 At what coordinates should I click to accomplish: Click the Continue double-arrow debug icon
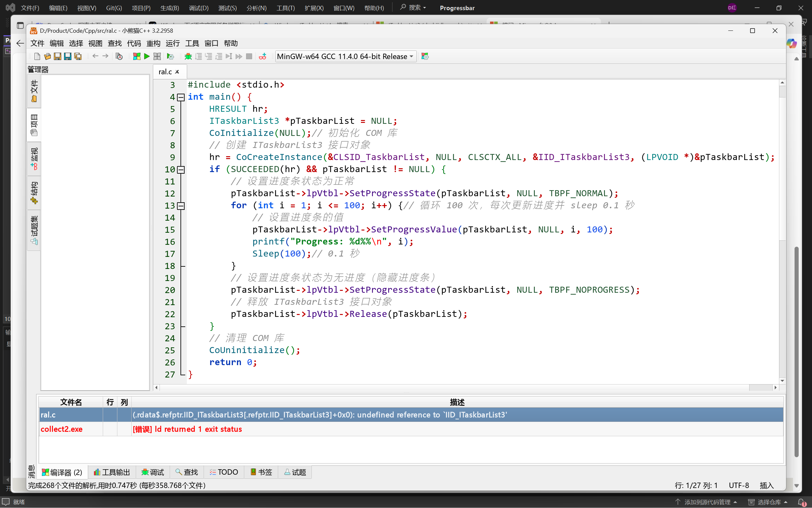[239, 57]
